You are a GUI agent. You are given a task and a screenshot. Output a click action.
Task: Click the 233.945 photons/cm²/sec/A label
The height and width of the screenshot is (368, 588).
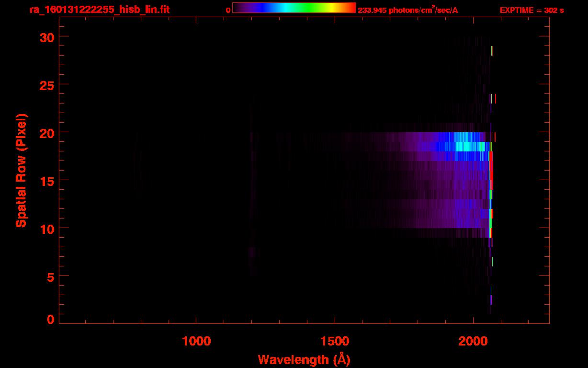408,10
